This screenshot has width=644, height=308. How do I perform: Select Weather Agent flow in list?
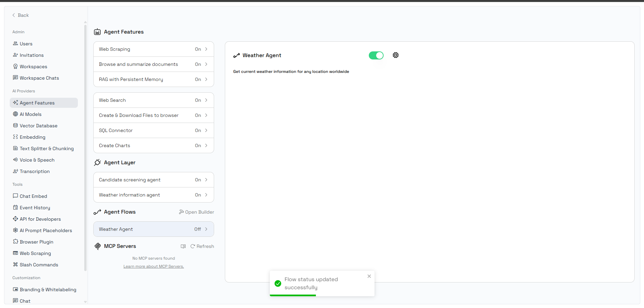pyautogui.click(x=153, y=229)
